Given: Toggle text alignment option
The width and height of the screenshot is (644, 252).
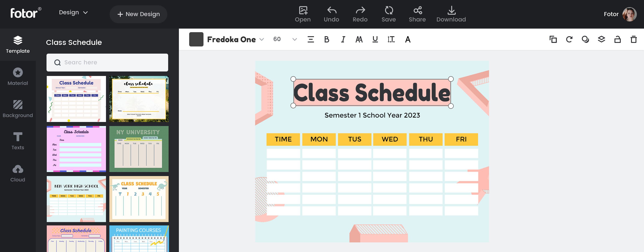Looking at the screenshot, I should click(311, 39).
